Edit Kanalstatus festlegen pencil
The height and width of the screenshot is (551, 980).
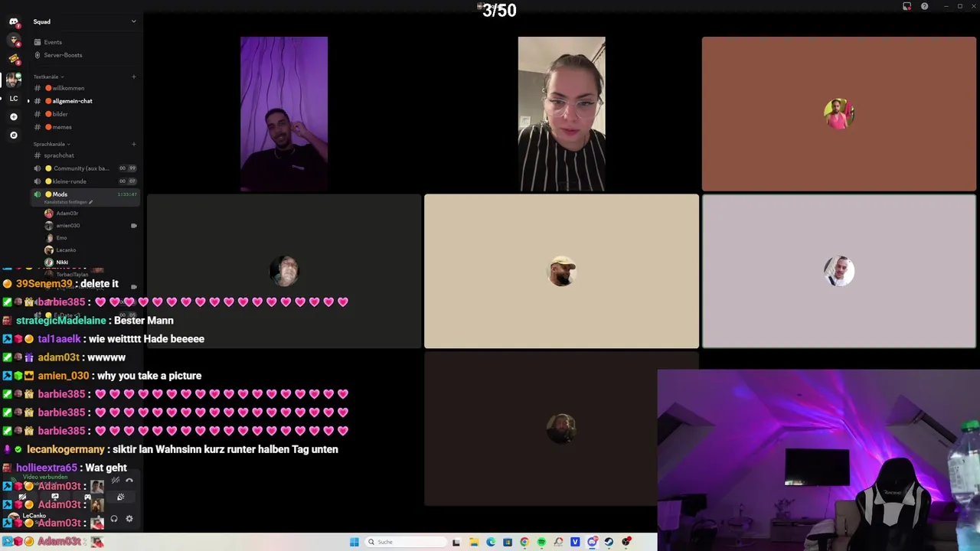tap(90, 202)
